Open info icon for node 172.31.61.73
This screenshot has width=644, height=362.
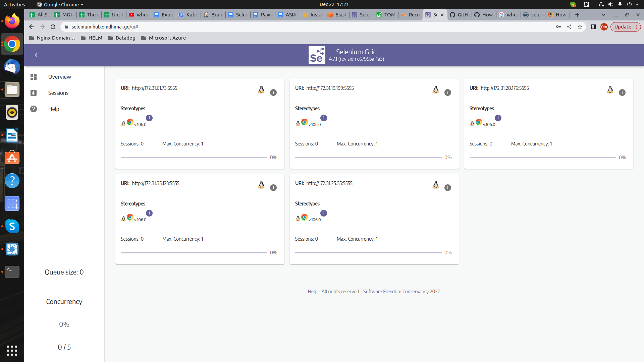(273, 93)
